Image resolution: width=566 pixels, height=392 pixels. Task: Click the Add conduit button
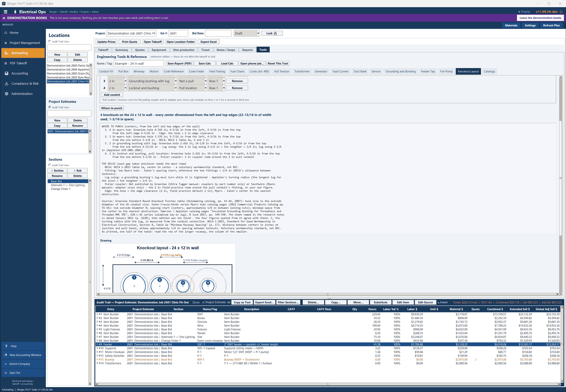pyautogui.click(x=112, y=95)
